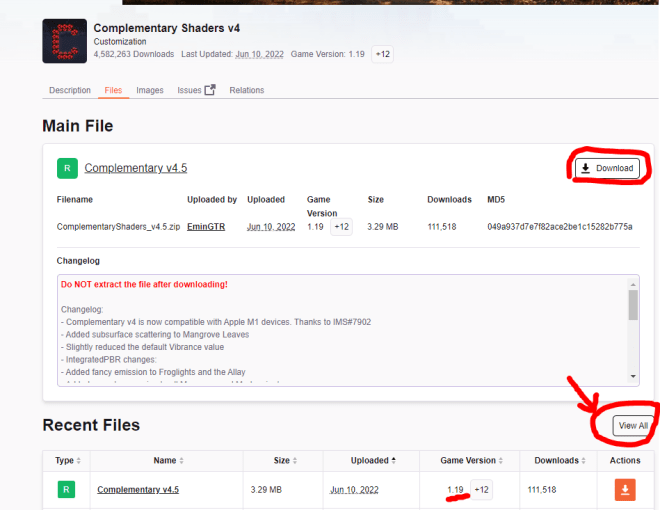
Task: Expand the +12 badge in Recent Files row
Action: coord(481,489)
